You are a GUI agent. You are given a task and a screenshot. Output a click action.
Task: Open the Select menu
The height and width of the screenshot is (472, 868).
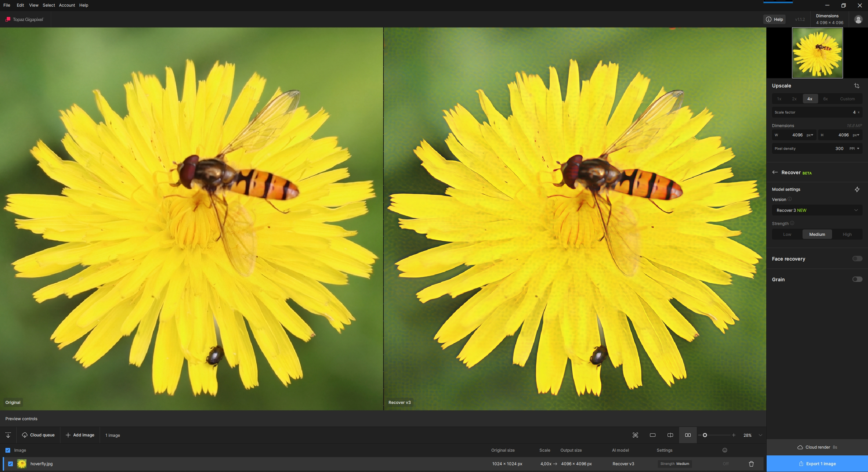click(48, 5)
